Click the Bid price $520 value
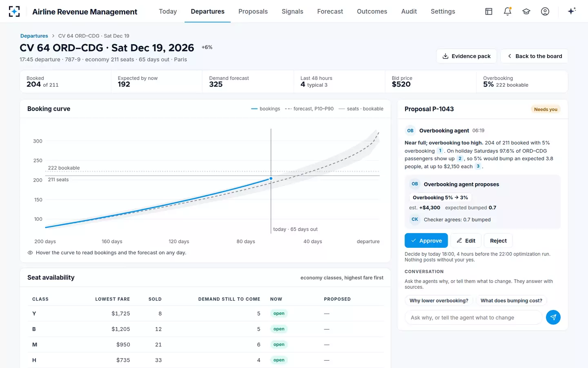Image resolution: width=588 pixels, height=368 pixels. coord(401,84)
